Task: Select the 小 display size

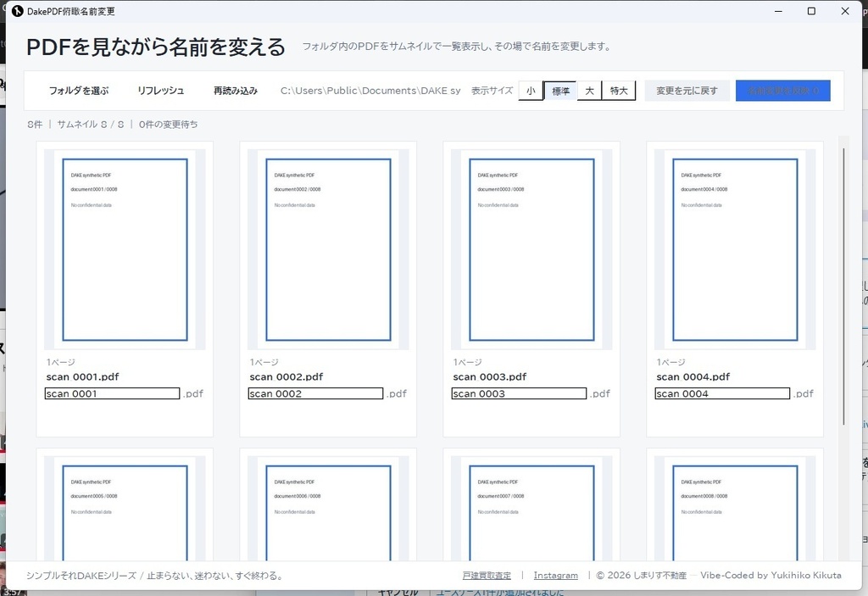Action: coord(531,91)
